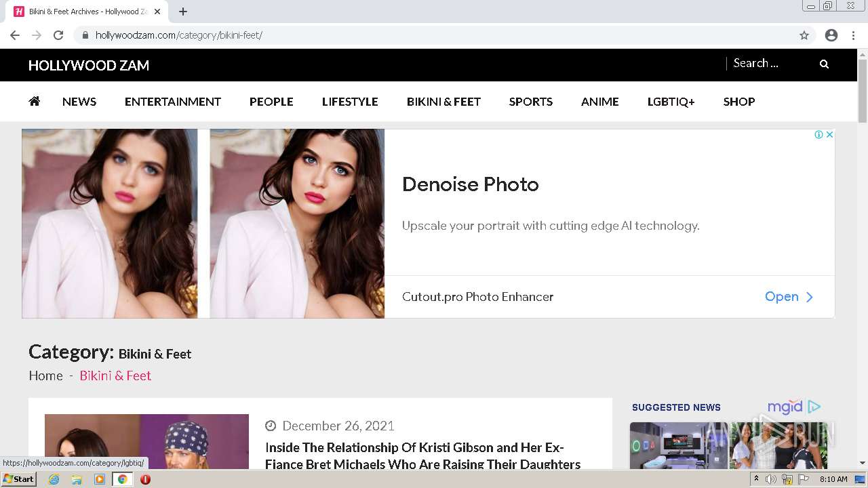Close the Bikini & Feet Archives tab
868x488 pixels.
click(157, 12)
